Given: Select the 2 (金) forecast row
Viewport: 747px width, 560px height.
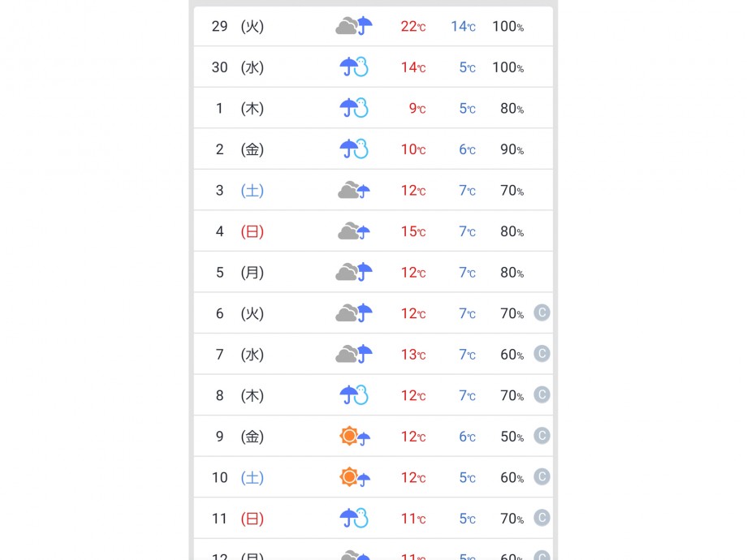Looking at the screenshot, I should [x=373, y=149].
